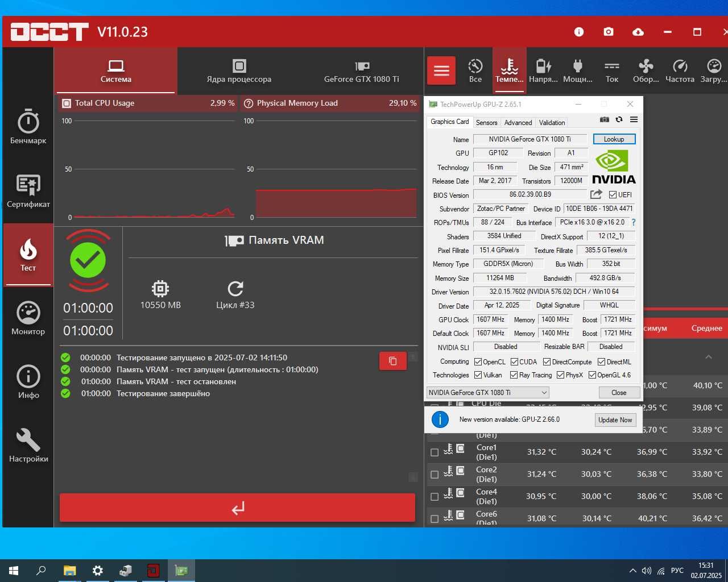Screen dimensions: 728x582
Task: Click Update Now button
Action: [x=615, y=420]
